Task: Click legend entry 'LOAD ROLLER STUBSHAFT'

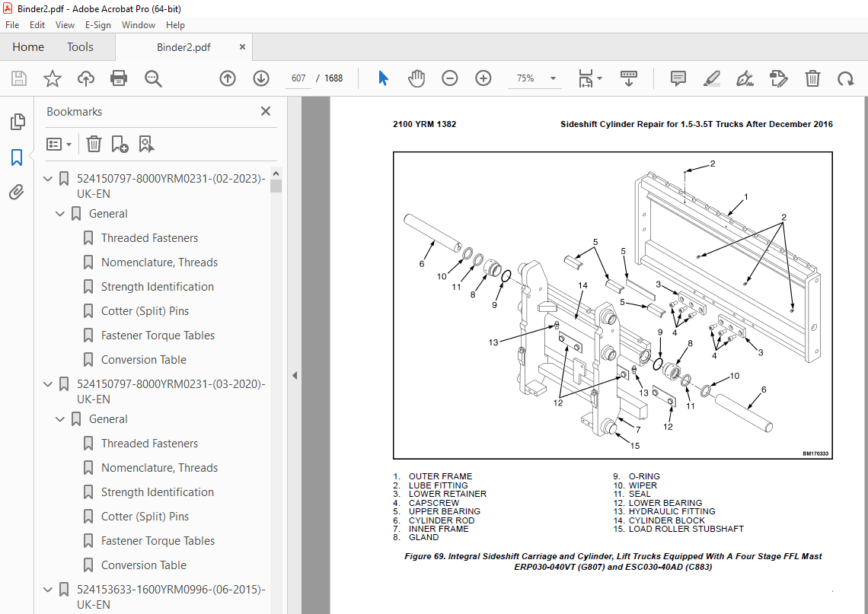Action: click(686, 529)
